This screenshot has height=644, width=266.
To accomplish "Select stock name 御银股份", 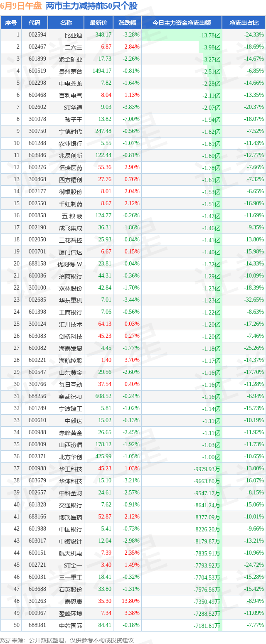I will [x=71, y=192].
